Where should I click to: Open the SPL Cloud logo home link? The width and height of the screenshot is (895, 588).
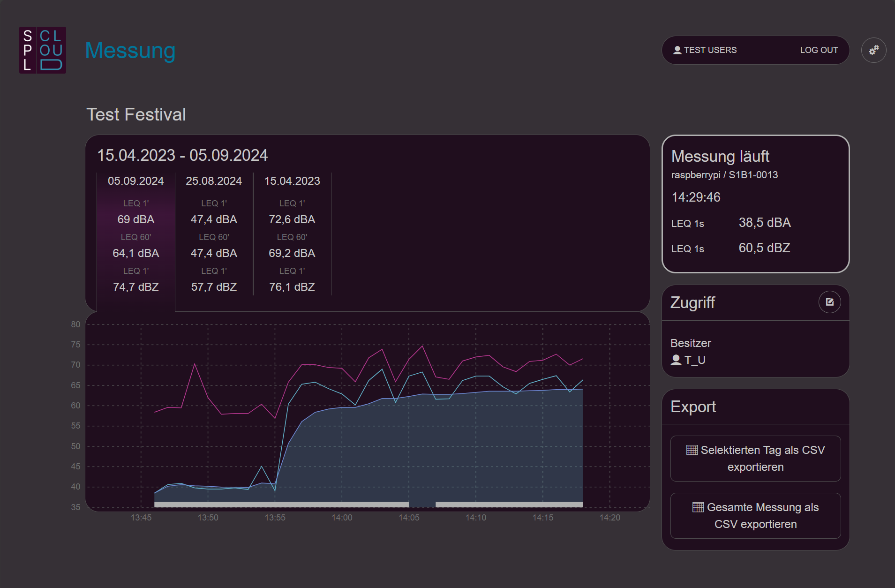coord(43,50)
